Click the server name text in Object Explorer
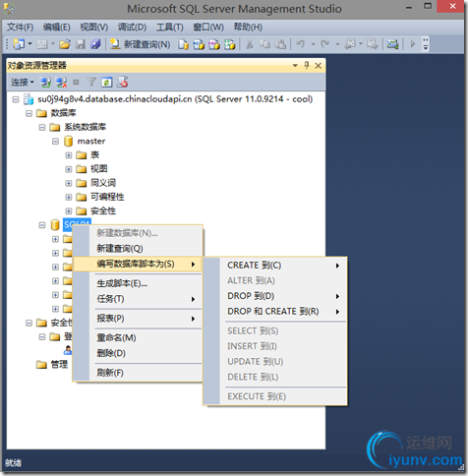Image resolution: width=468 pixels, height=476 pixels. (x=175, y=99)
